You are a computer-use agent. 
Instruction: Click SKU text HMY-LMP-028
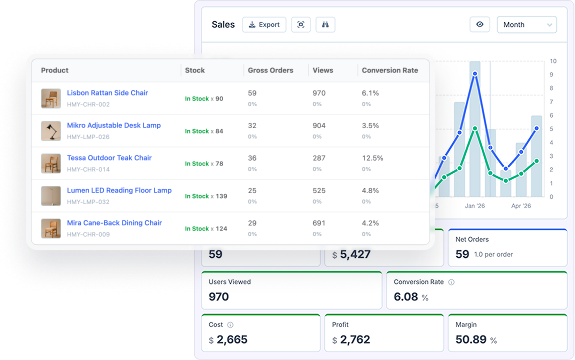(x=88, y=137)
